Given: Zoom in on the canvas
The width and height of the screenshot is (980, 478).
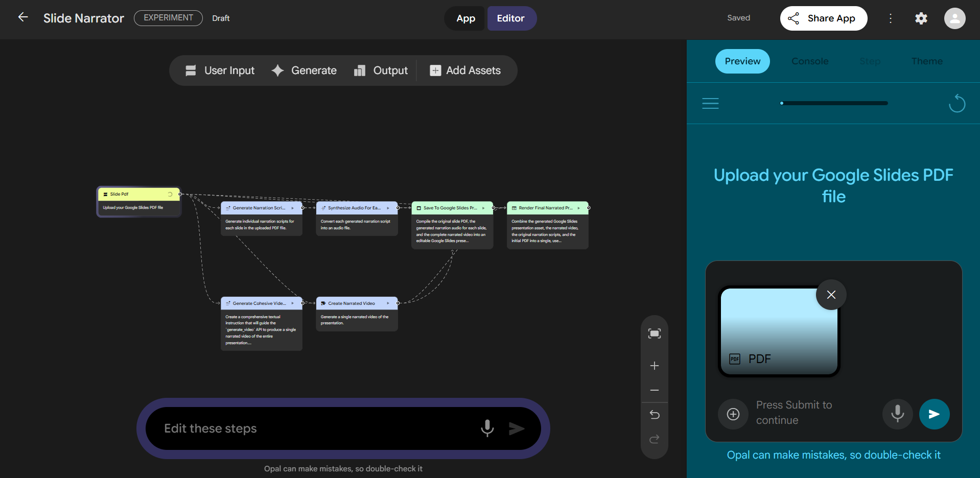Looking at the screenshot, I should 654,366.
